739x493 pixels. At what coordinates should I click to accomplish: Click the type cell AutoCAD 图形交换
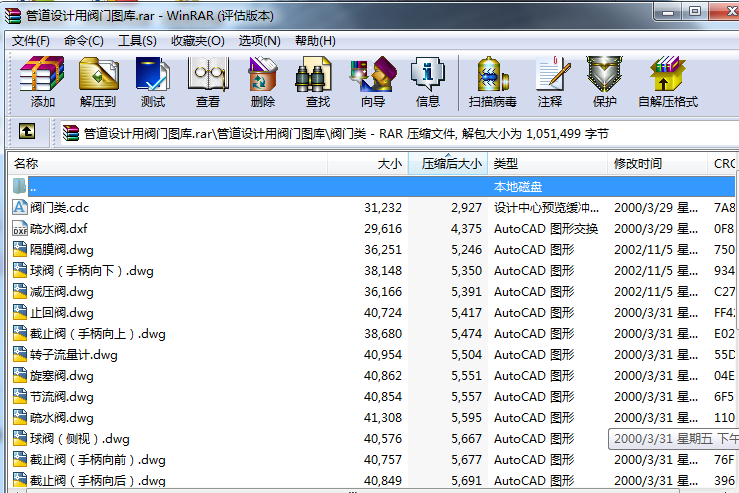click(546, 229)
